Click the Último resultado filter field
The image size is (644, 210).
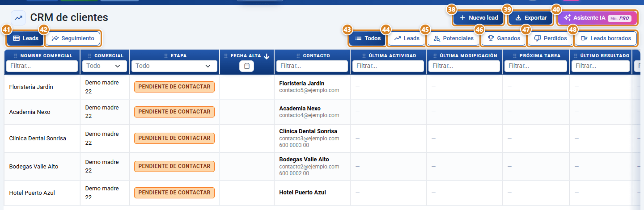(x=601, y=66)
